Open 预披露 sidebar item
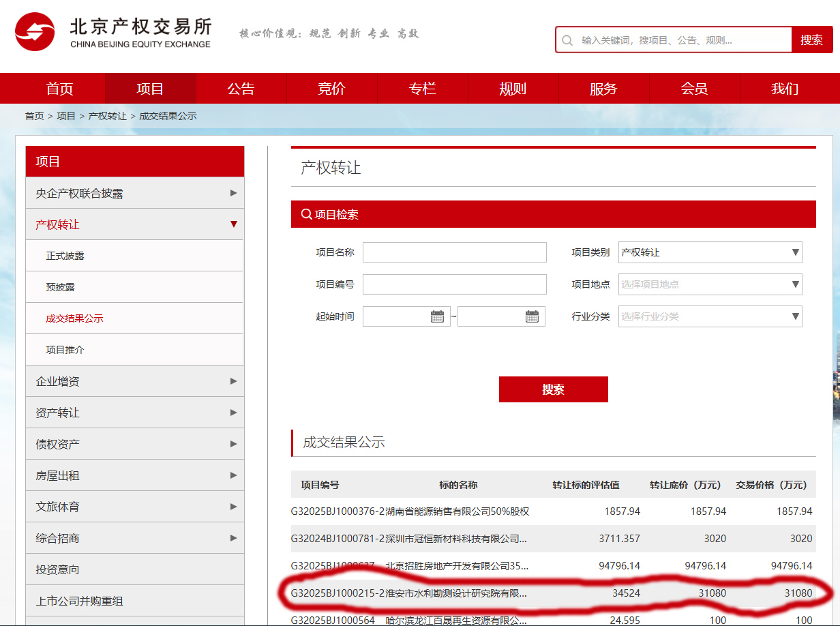Image resolution: width=840 pixels, height=626 pixels. point(134,287)
